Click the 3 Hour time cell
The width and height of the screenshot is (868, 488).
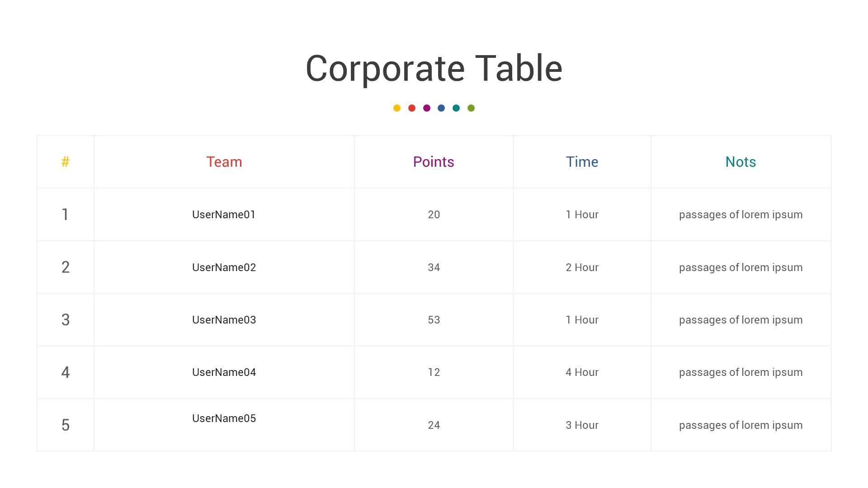point(582,425)
